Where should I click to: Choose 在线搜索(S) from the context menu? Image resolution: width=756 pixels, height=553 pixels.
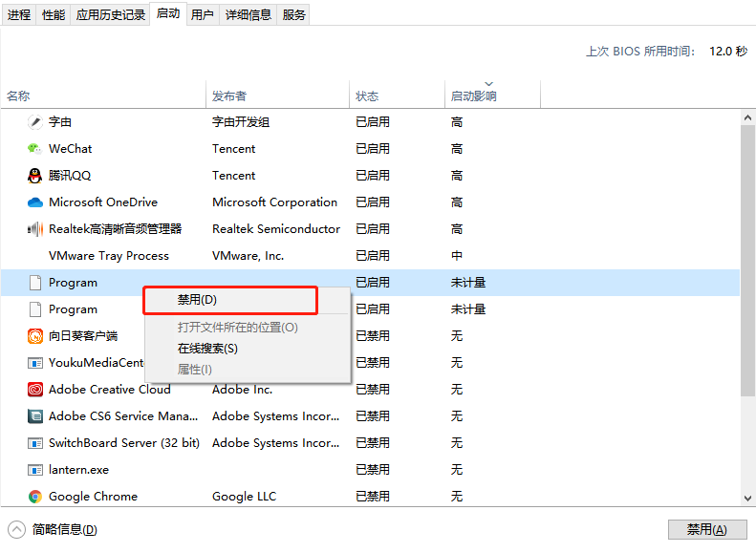coord(207,349)
